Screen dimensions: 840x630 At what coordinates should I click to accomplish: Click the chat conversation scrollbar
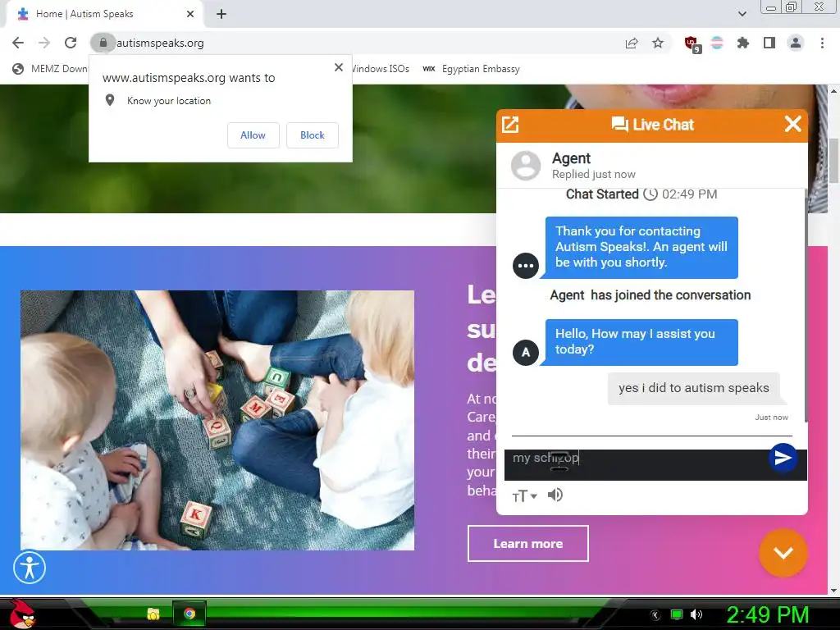(x=806, y=304)
